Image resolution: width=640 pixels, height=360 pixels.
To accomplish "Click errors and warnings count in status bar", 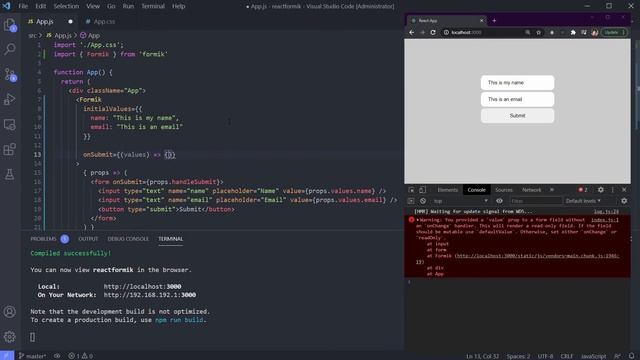I will click(80, 356).
